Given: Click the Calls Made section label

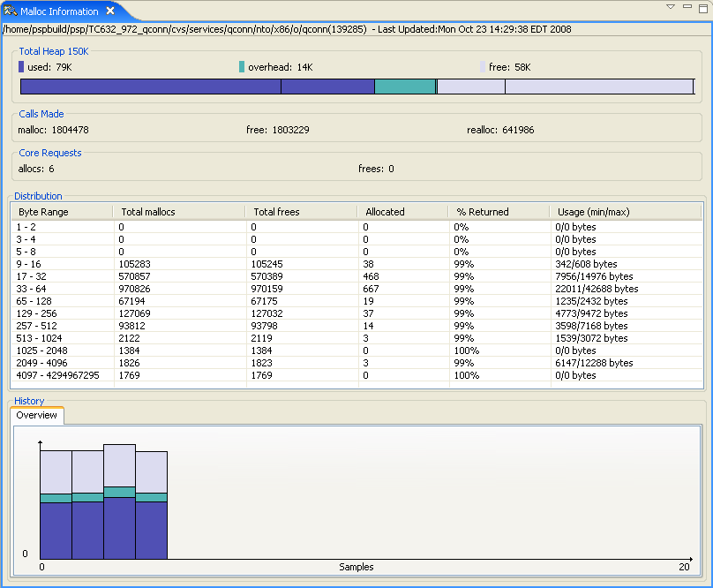Looking at the screenshot, I should coord(41,114).
